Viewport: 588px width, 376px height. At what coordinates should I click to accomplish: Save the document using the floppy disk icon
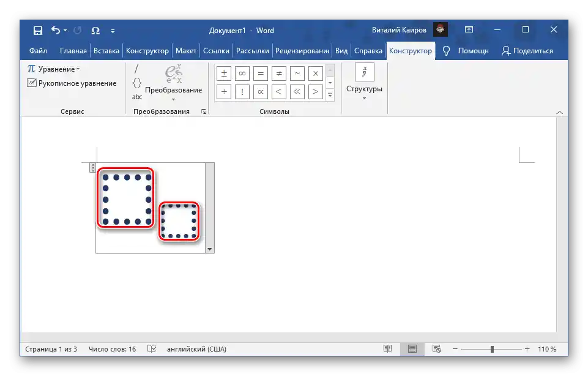coord(38,31)
